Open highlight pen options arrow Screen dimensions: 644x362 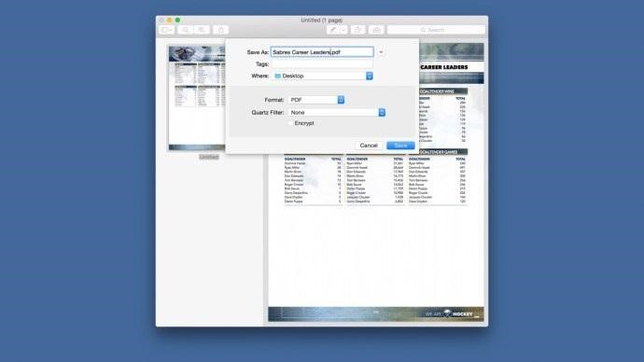(x=343, y=30)
